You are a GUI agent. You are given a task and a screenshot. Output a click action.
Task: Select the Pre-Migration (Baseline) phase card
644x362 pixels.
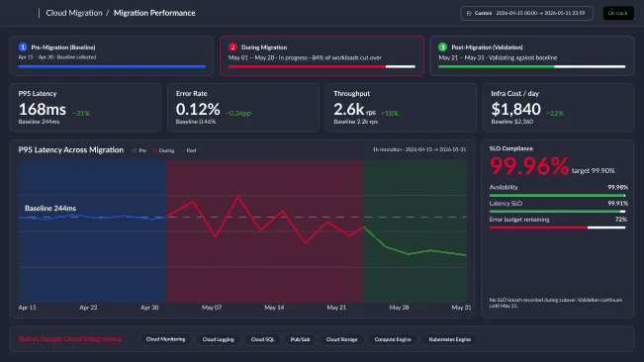pos(112,55)
